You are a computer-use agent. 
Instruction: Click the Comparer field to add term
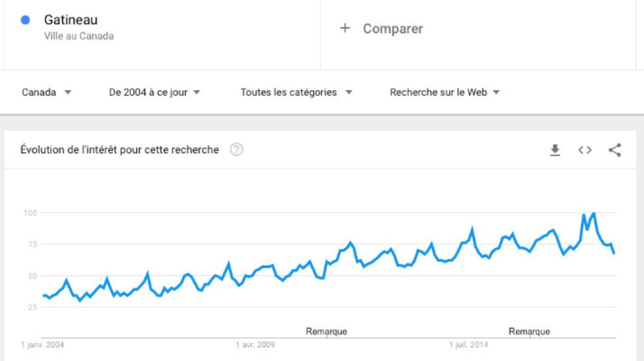[393, 28]
